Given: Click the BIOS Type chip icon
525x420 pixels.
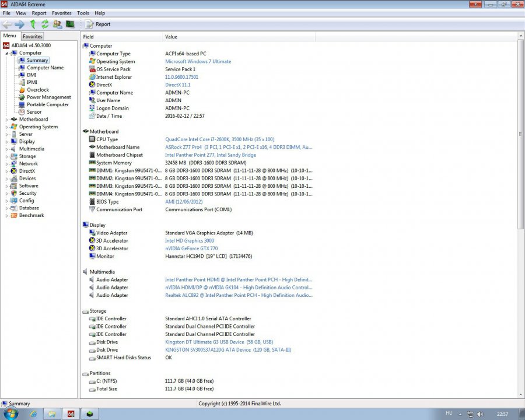Looking at the screenshot, I should (92, 201).
